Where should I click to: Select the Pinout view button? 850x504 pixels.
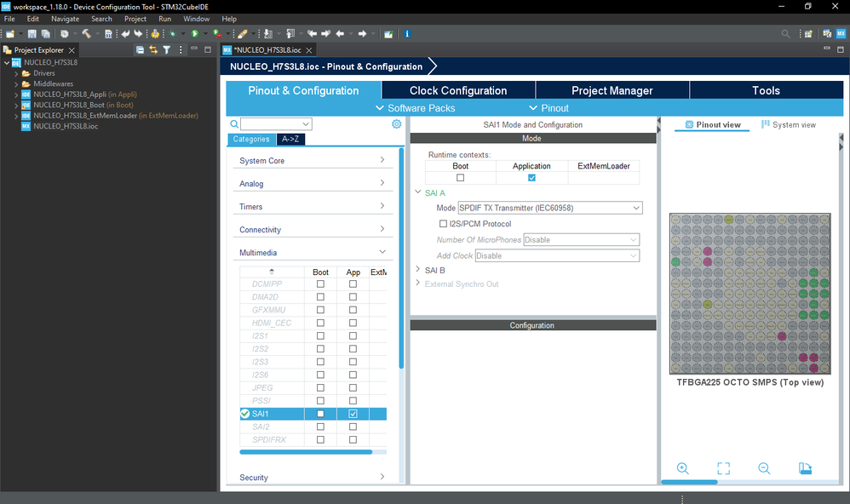(713, 124)
